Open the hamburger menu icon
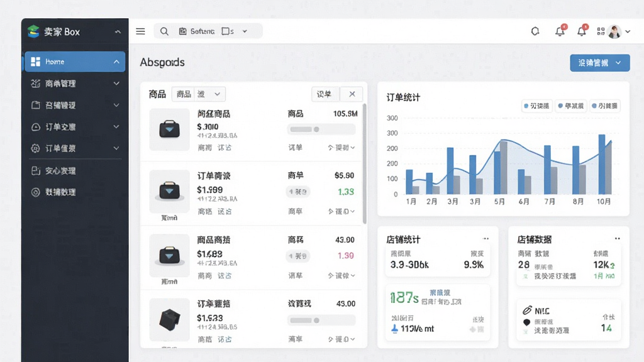Image resolution: width=644 pixels, height=362 pixels. point(140,31)
